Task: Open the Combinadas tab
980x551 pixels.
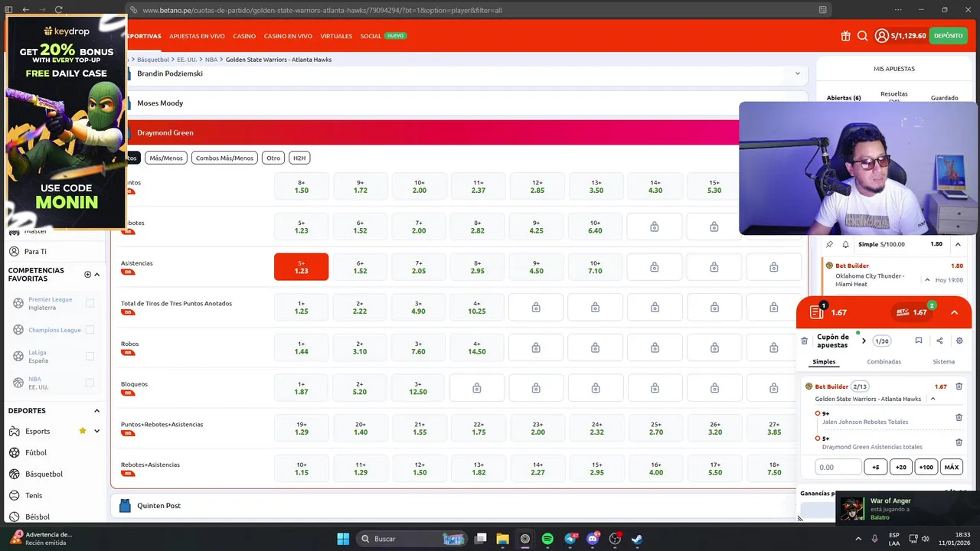Action: (x=884, y=362)
